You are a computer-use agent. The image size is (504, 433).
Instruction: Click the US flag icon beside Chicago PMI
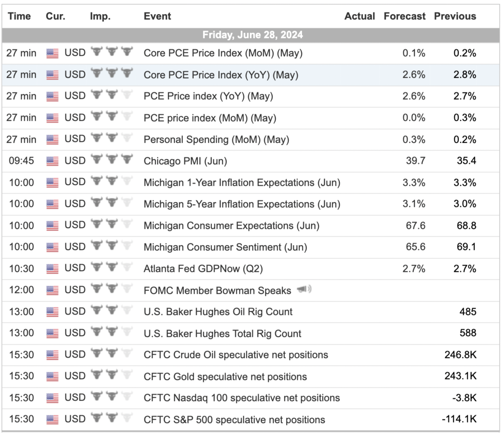(x=52, y=161)
